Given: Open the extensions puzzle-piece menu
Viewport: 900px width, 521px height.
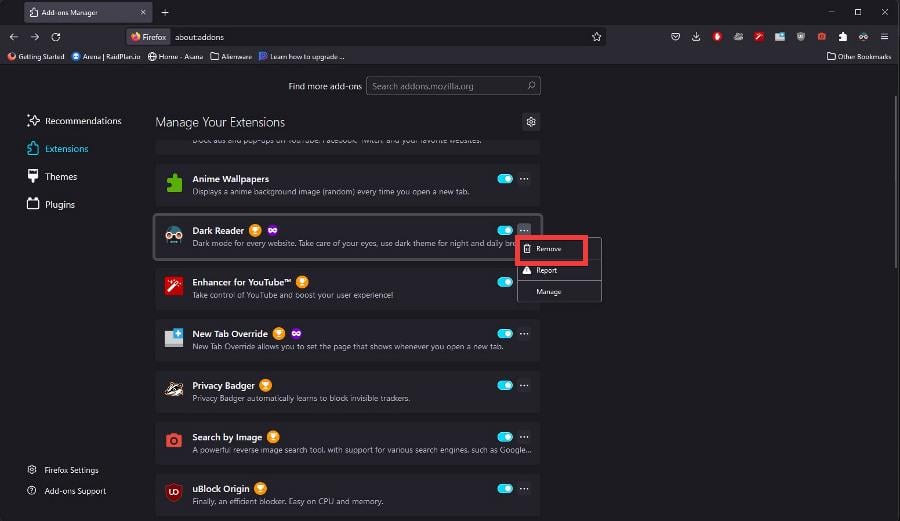Looking at the screenshot, I should [x=843, y=37].
